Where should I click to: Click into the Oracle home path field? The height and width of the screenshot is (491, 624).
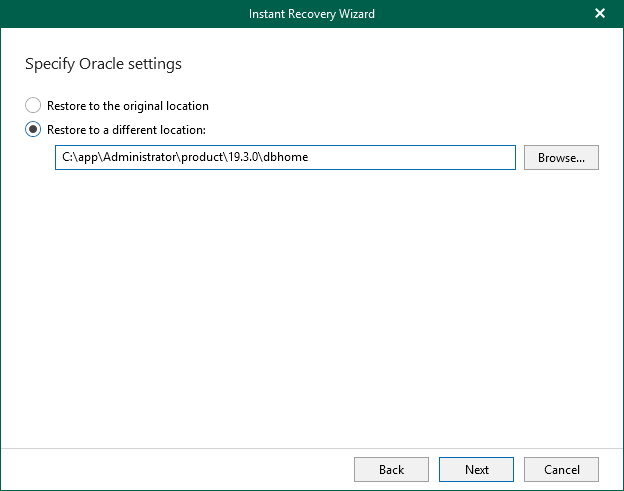point(285,158)
